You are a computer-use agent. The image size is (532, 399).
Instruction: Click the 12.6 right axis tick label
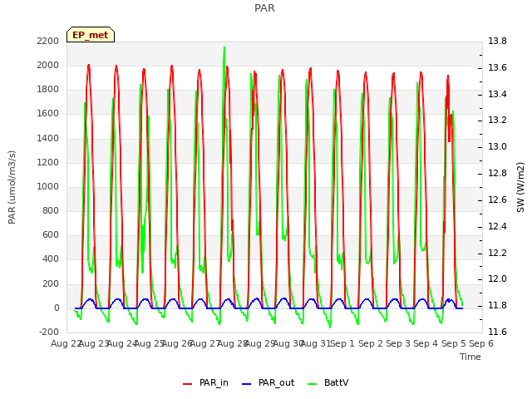497,199
